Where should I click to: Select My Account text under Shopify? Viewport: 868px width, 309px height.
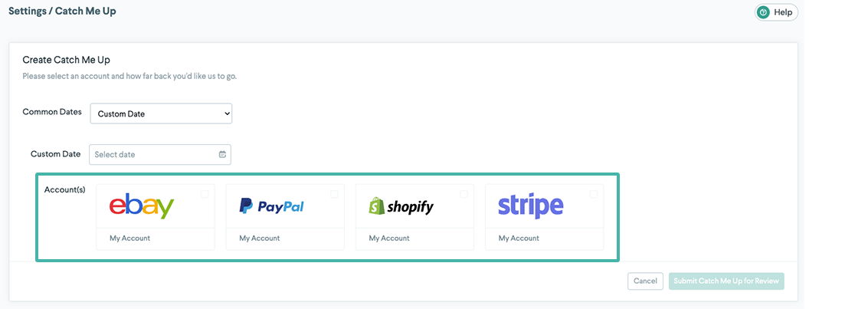(x=389, y=238)
